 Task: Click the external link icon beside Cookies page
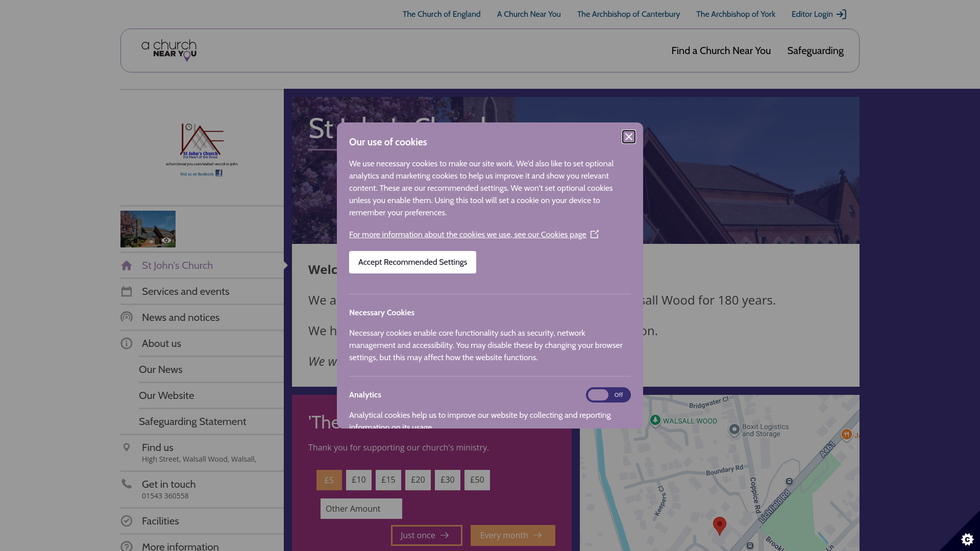coord(595,234)
